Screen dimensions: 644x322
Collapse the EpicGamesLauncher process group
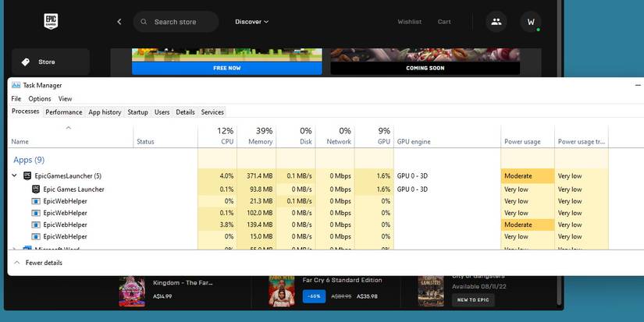(14, 175)
